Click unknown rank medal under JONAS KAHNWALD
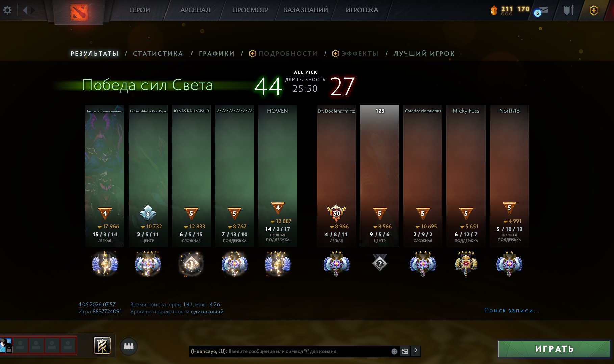 191,264
